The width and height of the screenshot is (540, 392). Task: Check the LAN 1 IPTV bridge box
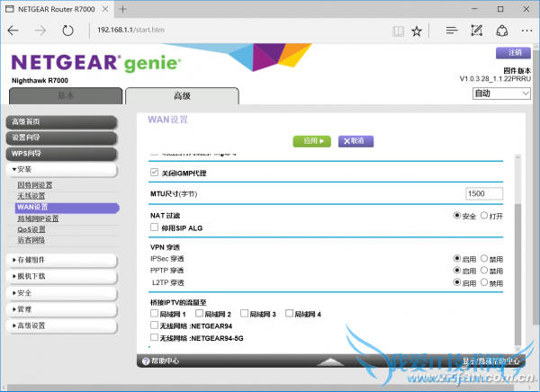point(154,313)
